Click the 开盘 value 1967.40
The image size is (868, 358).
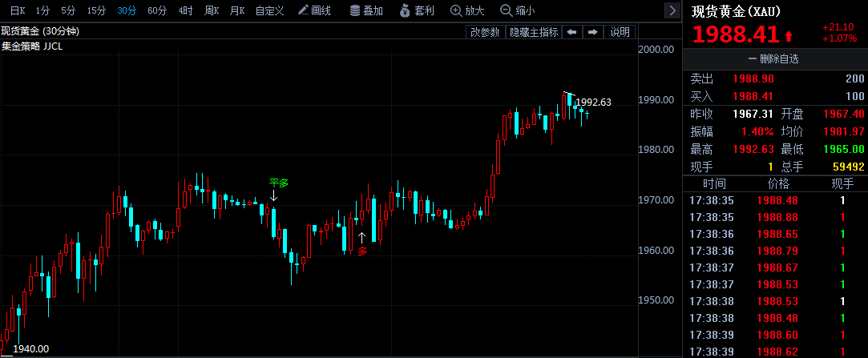point(844,115)
